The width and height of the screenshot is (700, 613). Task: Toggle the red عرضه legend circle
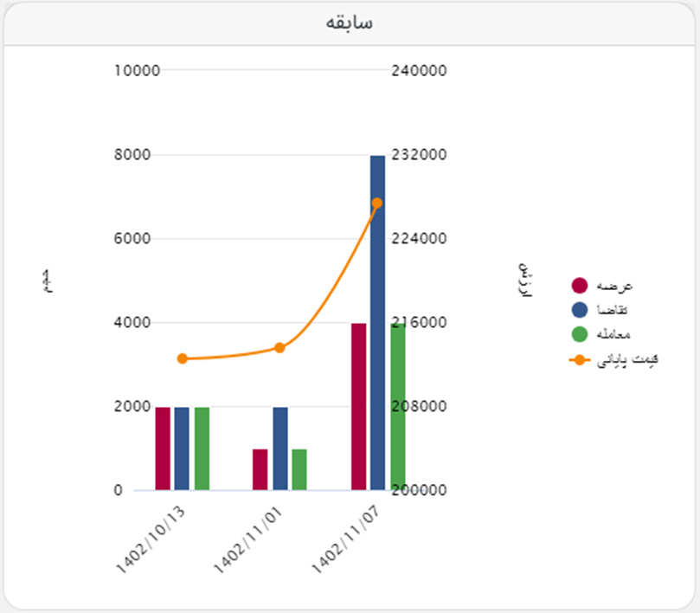[580, 286]
